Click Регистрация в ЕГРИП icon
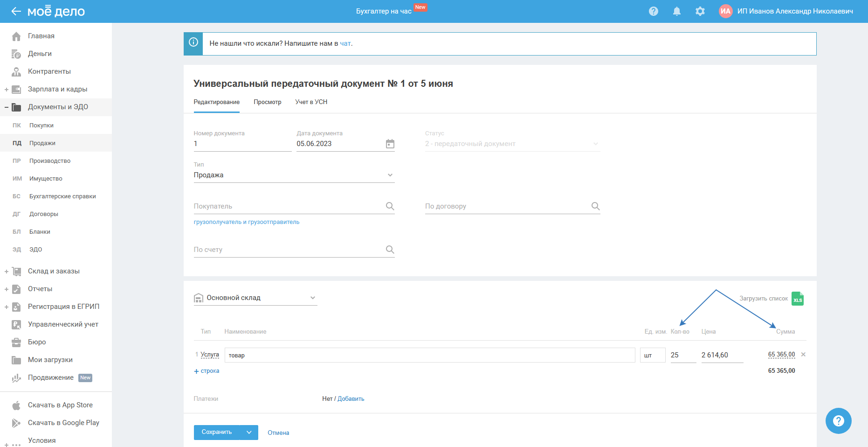This screenshot has height=447, width=868. 16,307
